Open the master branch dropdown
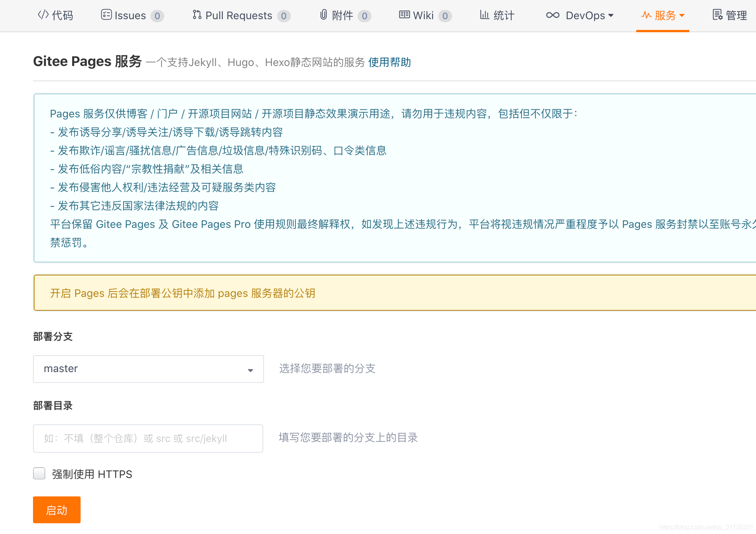The image size is (756, 534). coord(148,369)
